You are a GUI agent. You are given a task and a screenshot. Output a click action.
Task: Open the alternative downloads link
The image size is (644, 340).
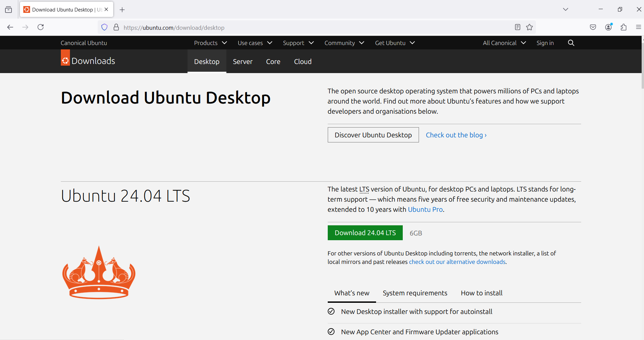pyautogui.click(x=457, y=262)
